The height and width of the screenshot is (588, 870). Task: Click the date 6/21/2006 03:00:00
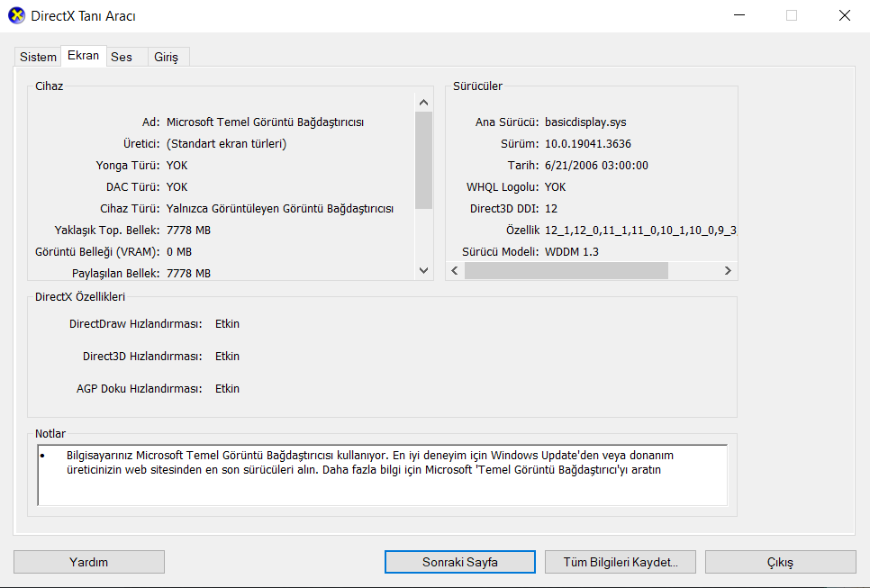click(596, 166)
